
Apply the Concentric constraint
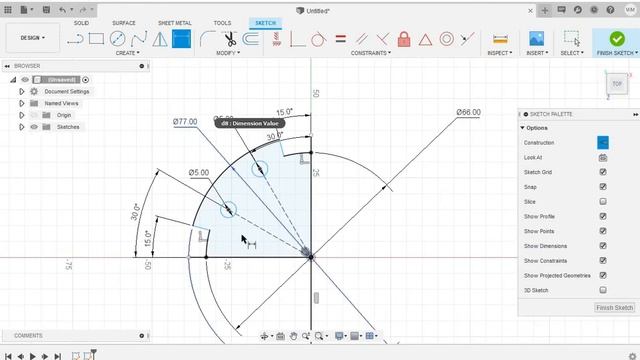(x=447, y=39)
